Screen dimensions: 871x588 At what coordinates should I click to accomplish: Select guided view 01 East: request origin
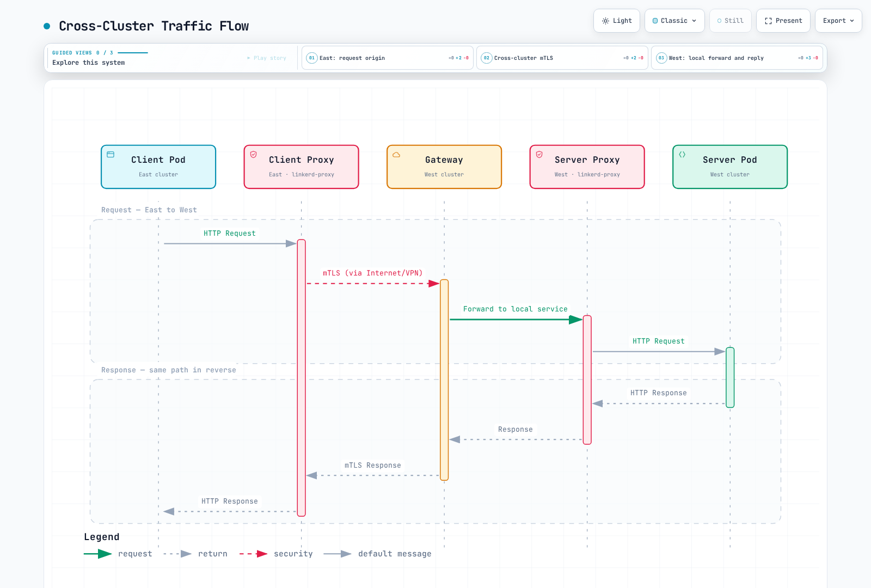click(x=388, y=58)
